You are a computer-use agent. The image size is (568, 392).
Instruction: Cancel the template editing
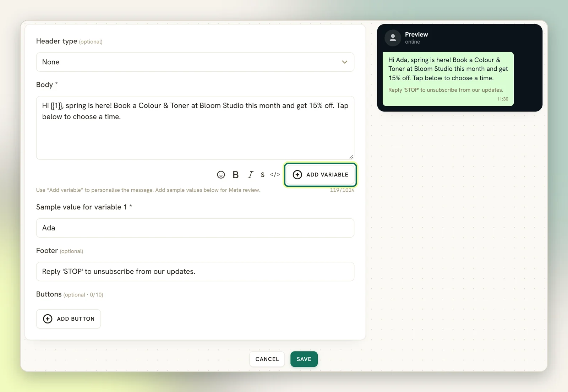pos(267,359)
